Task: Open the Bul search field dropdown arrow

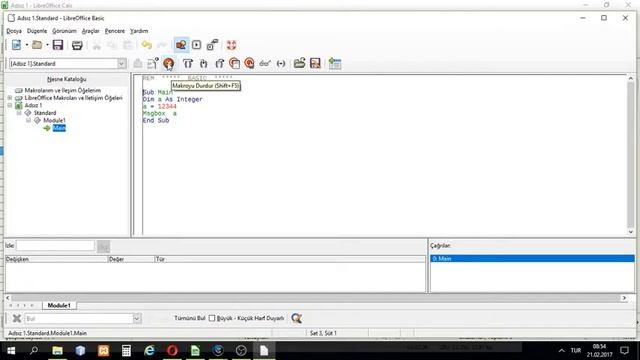Action: [x=137, y=318]
